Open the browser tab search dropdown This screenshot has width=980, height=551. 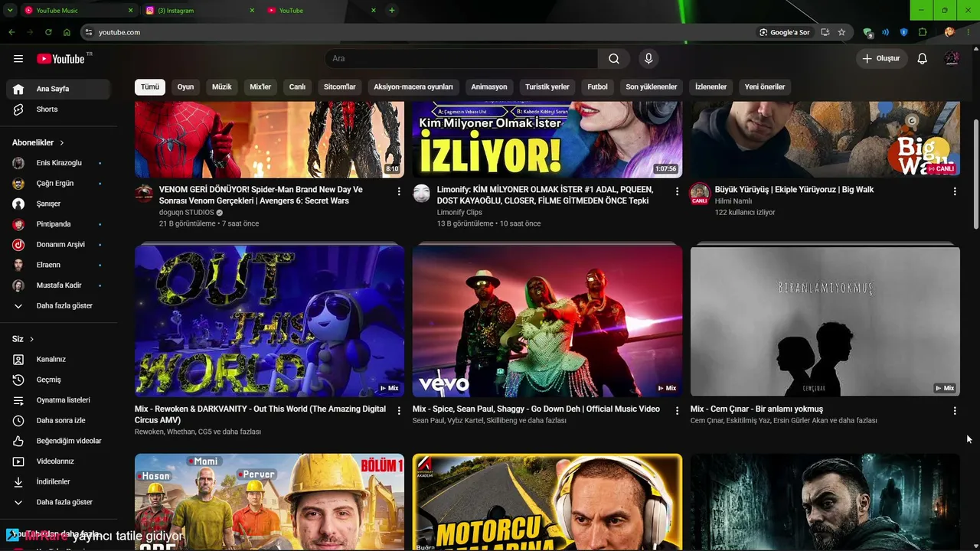pyautogui.click(x=10, y=11)
